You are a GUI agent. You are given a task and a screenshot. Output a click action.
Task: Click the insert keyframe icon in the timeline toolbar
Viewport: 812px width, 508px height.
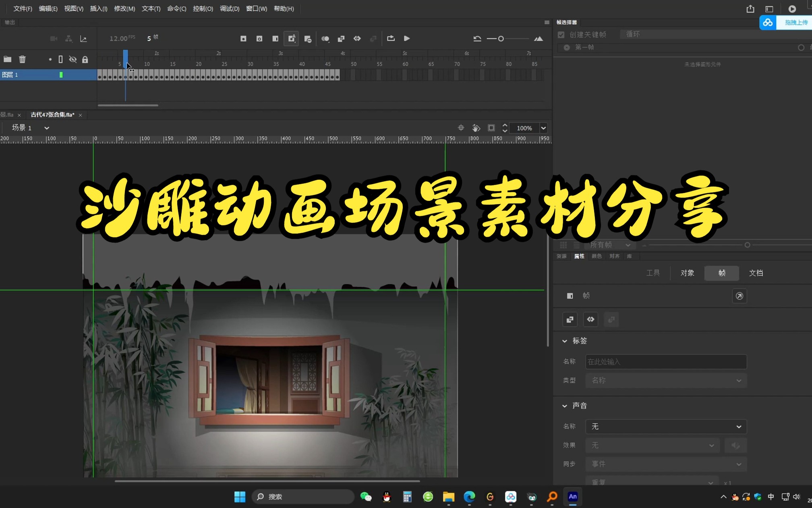[x=243, y=39]
